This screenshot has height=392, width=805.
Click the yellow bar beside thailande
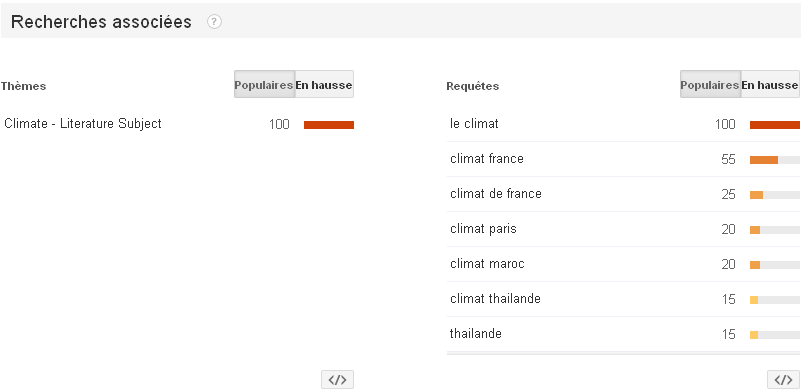754,335
